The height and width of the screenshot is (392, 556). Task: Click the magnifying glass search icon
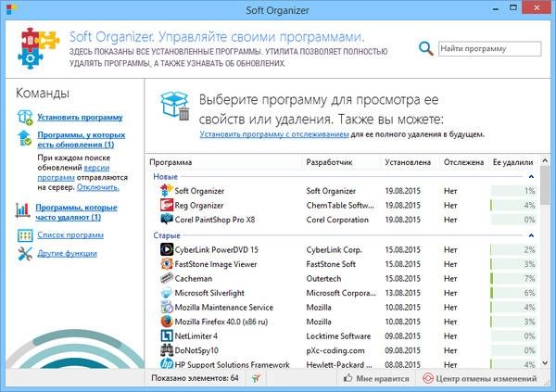(426, 48)
